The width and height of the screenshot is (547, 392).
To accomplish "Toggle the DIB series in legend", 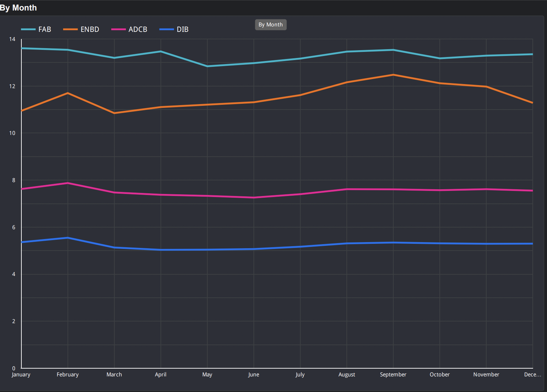I will point(174,30).
